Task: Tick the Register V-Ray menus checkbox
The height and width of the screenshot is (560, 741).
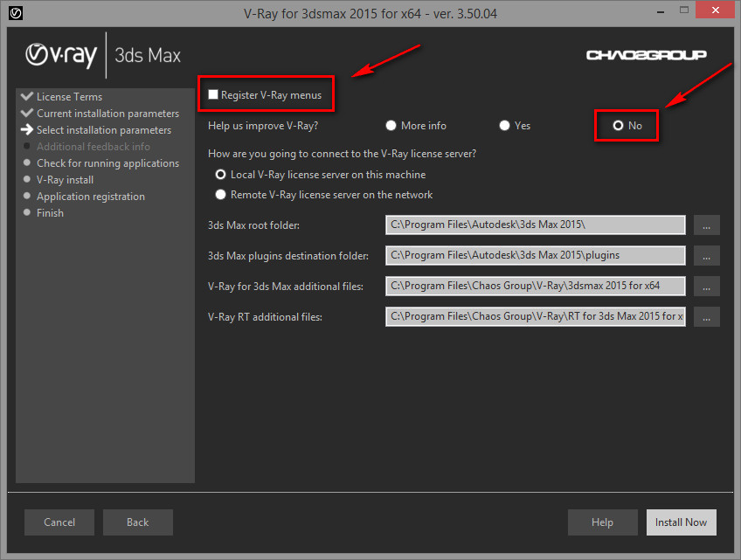Action: pyautogui.click(x=213, y=94)
